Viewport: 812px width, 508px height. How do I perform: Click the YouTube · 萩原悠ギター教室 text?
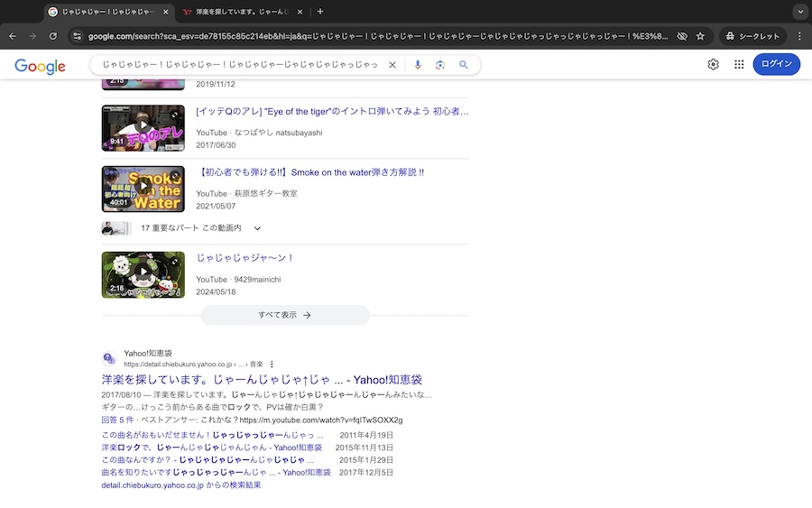click(x=246, y=194)
